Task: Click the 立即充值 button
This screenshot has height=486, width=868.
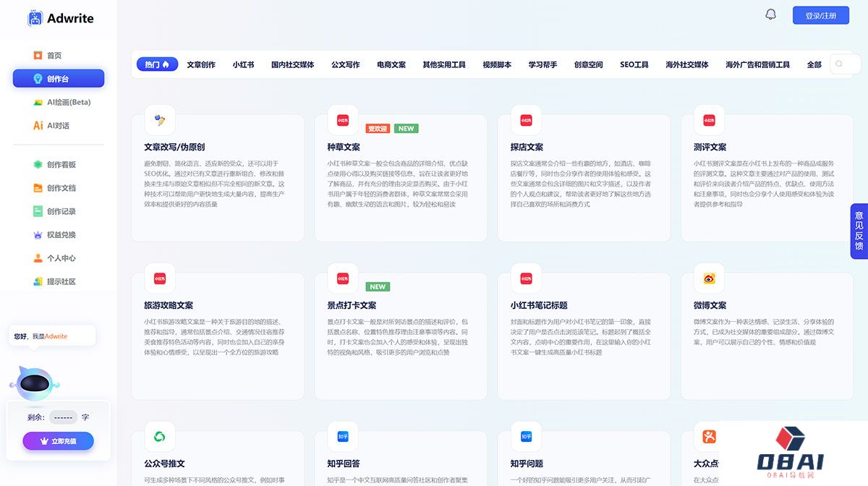Action: click(x=58, y=440)
